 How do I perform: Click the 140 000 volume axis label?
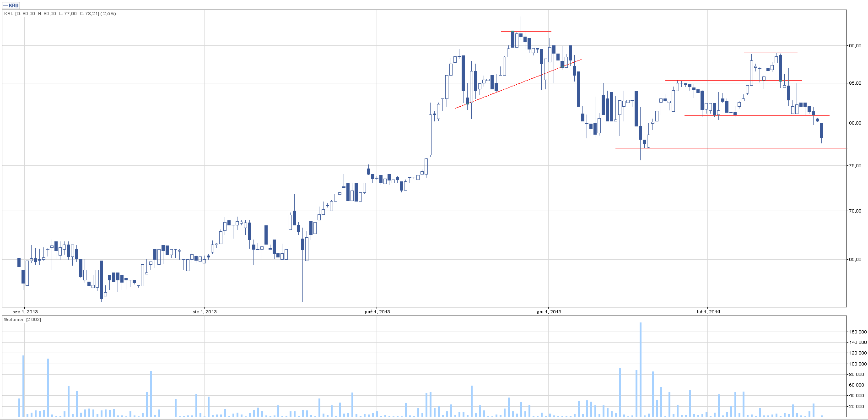point(858,343)
